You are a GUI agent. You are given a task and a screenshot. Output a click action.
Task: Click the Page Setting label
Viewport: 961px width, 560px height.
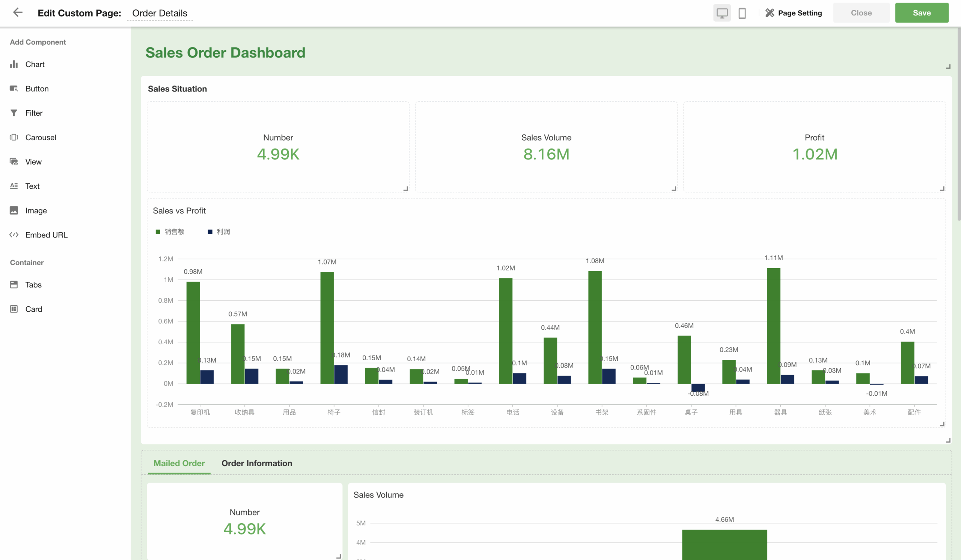[x=800, y=13]
